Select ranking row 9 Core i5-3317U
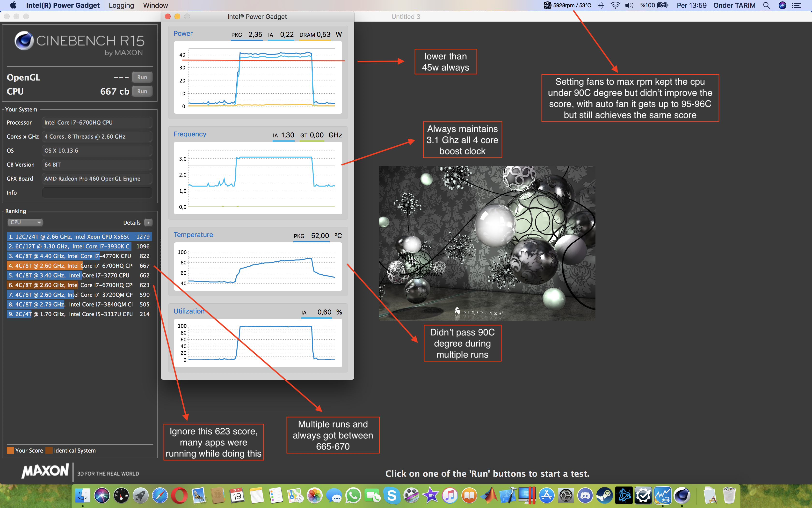Viewport: 812px width, 508px height. [x=80, y=314]
